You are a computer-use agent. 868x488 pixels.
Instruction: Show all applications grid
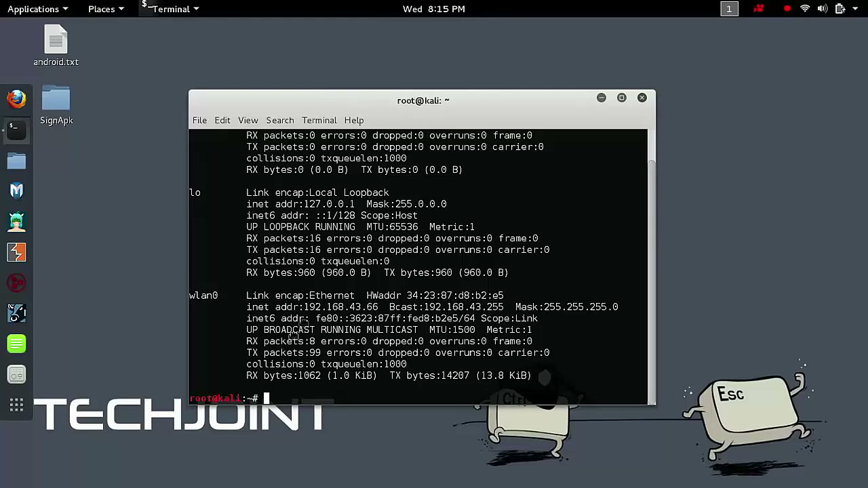pos(16,405)
